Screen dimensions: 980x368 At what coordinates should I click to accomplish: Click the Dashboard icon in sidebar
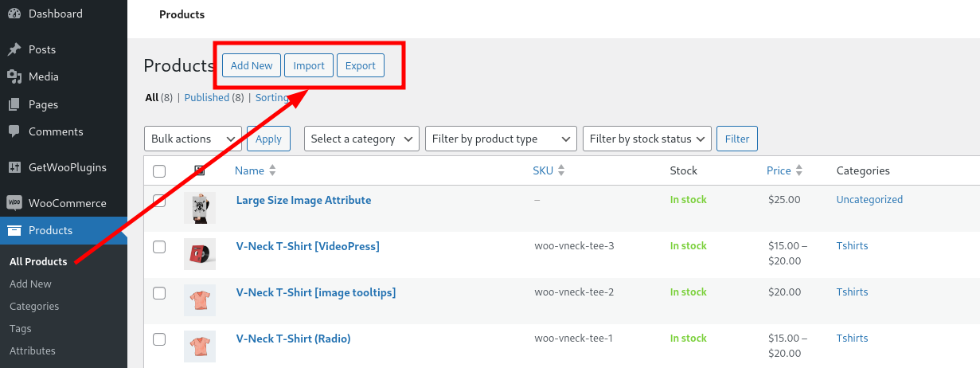click(x=14, y=14)
